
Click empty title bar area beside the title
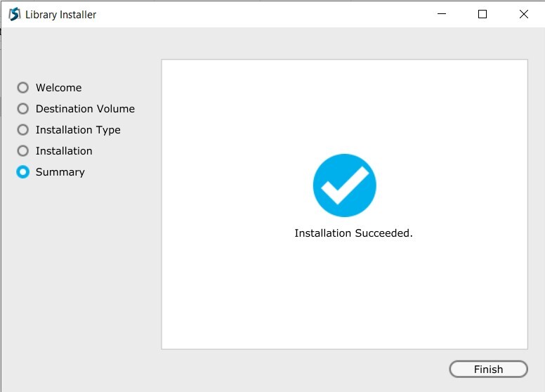(x=267, y=14)
